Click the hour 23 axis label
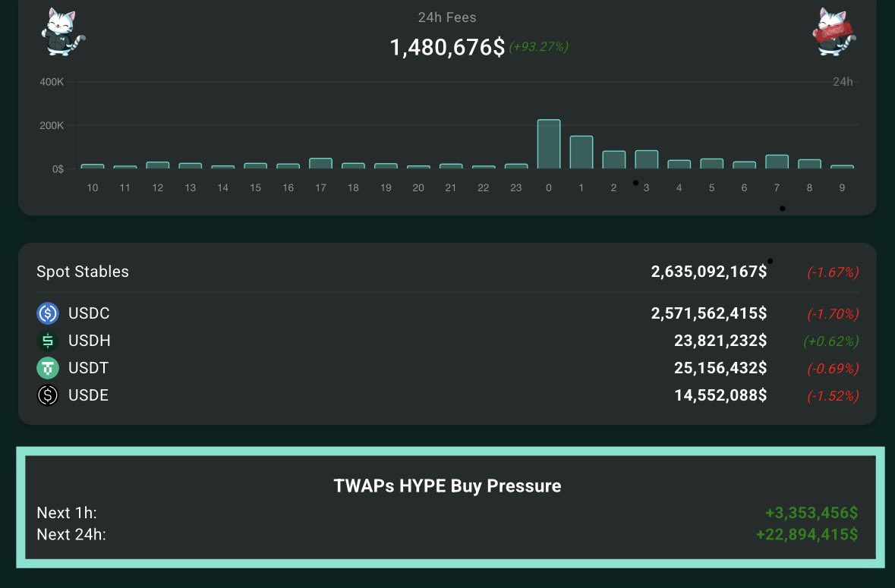Viewport: 895px width, 588px height. 516,187
